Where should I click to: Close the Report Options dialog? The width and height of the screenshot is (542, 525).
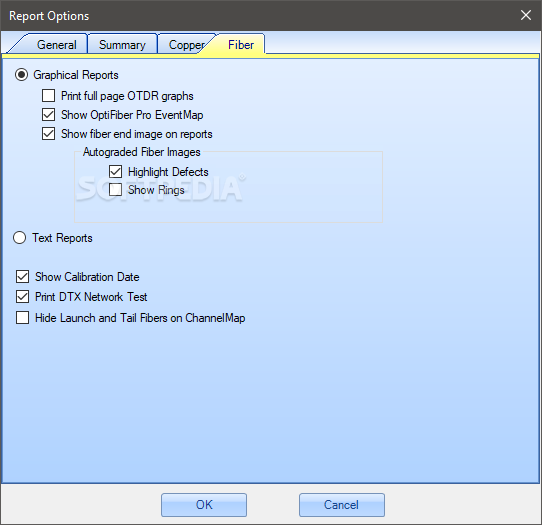click(x=526, y=15)
